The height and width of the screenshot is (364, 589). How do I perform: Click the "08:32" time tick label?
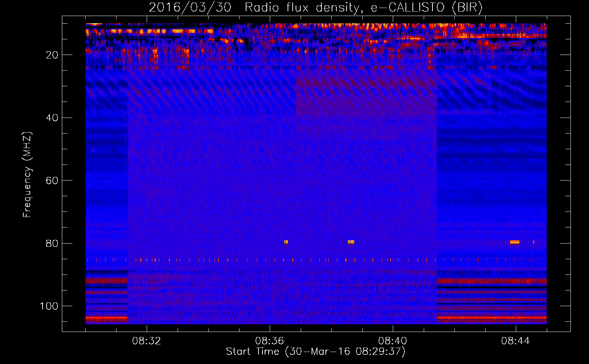[x=147, y=341]
